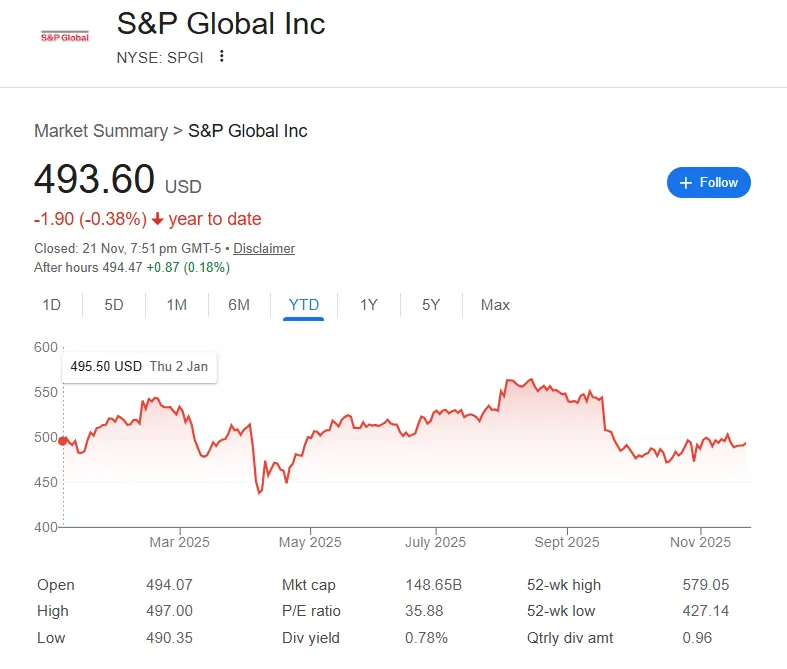Click the red down arrow indicator
This screenshot has height=669, width=787.
(158, 219)
